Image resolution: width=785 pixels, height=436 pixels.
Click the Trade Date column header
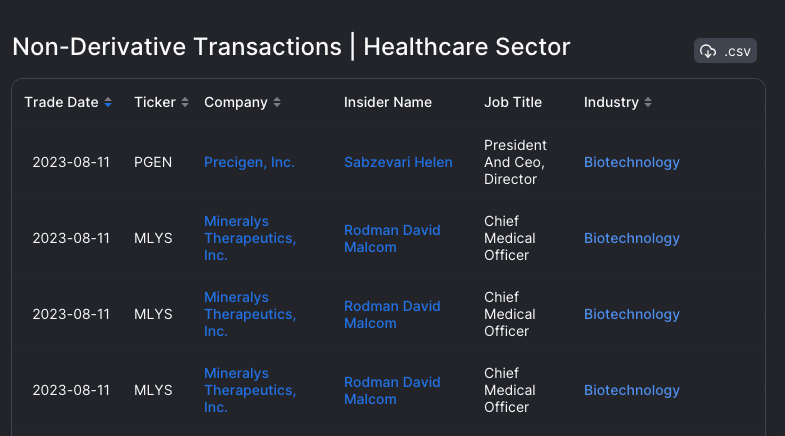click(62, 102)
